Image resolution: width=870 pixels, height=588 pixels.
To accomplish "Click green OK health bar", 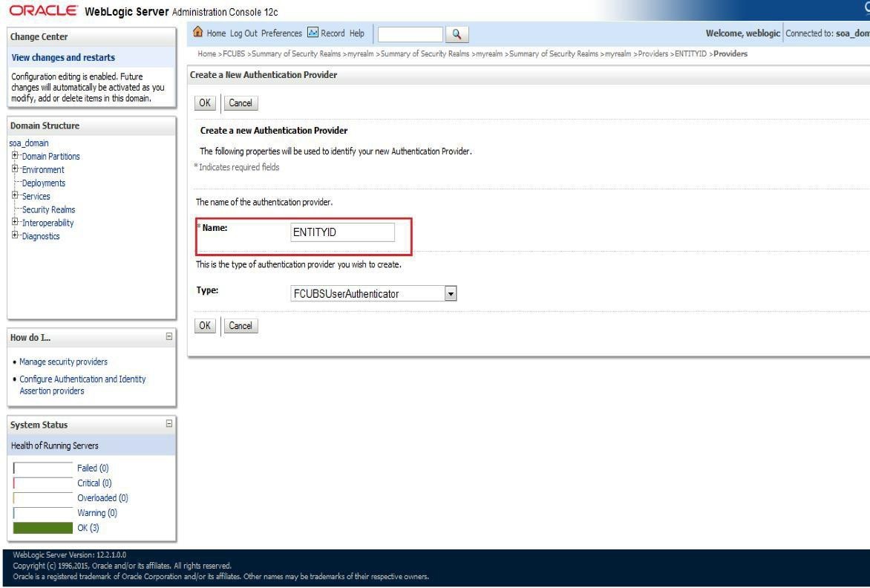I will [x=43, y=528].
